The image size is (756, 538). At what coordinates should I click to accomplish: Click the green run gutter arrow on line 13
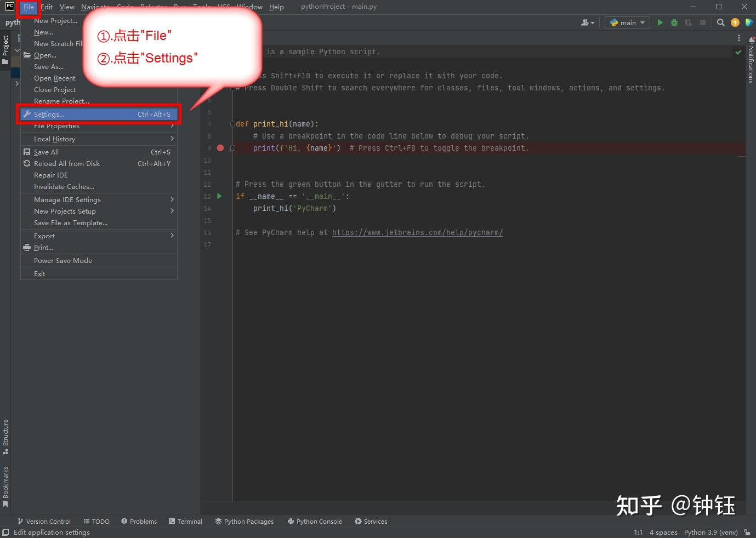click(x=219, y=196)
